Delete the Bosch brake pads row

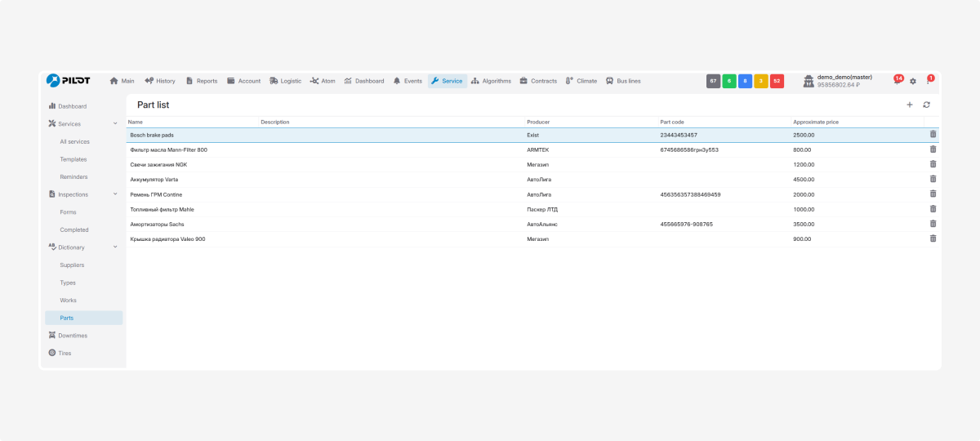click(x=933, y=134)
